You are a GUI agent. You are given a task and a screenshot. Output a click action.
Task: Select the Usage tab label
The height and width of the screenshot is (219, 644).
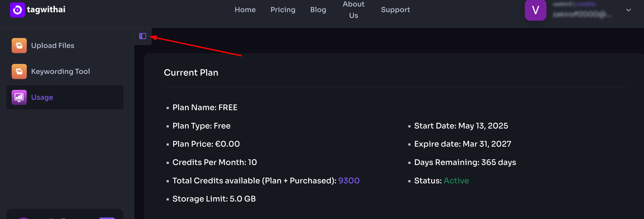[x=42, y=97]
